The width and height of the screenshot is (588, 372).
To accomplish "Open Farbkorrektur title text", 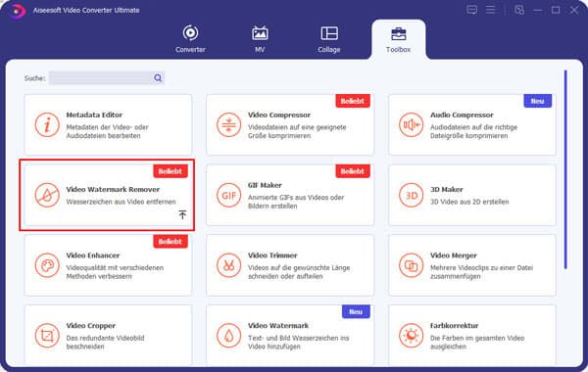I will [454, 326].
